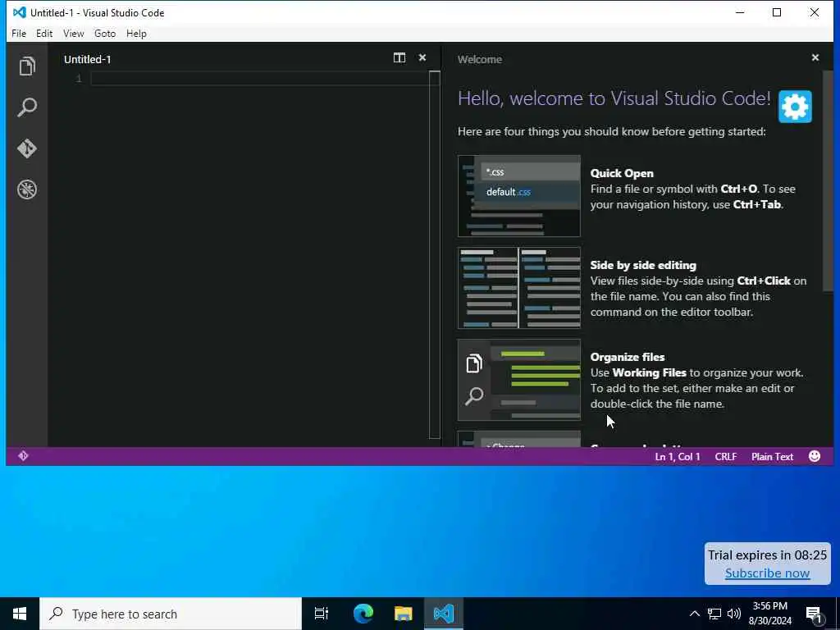Click the taskbar search box
Screen dimensions: 840x630
point(171,614)
